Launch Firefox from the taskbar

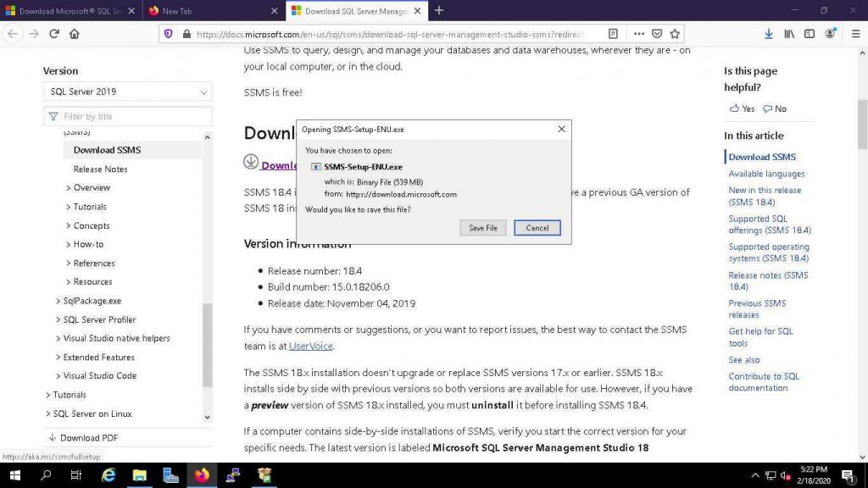tap(202, 476)
